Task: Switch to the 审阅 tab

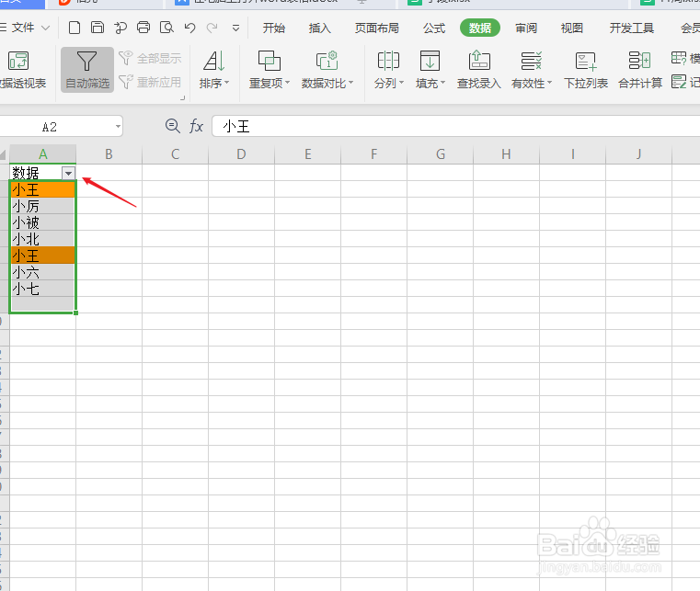Action: pos(526,28)
